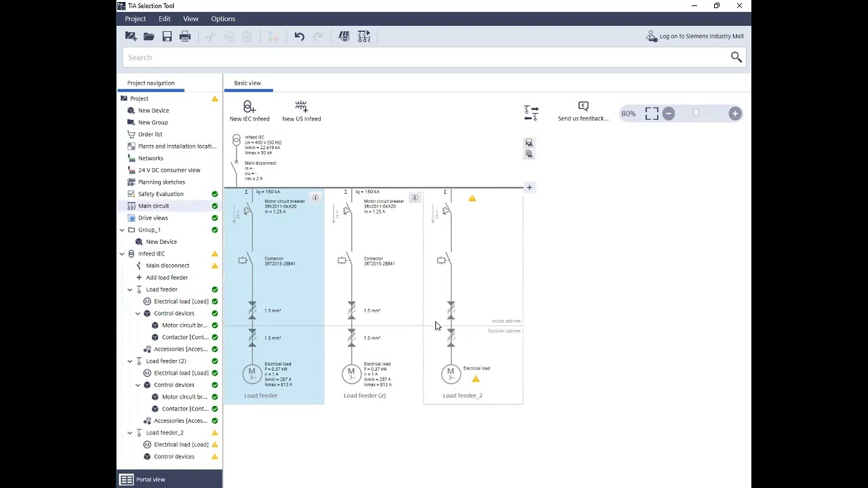Click the upper icon beside the infeed
This screenshot has height=488, width=868.
pos(529,143)
